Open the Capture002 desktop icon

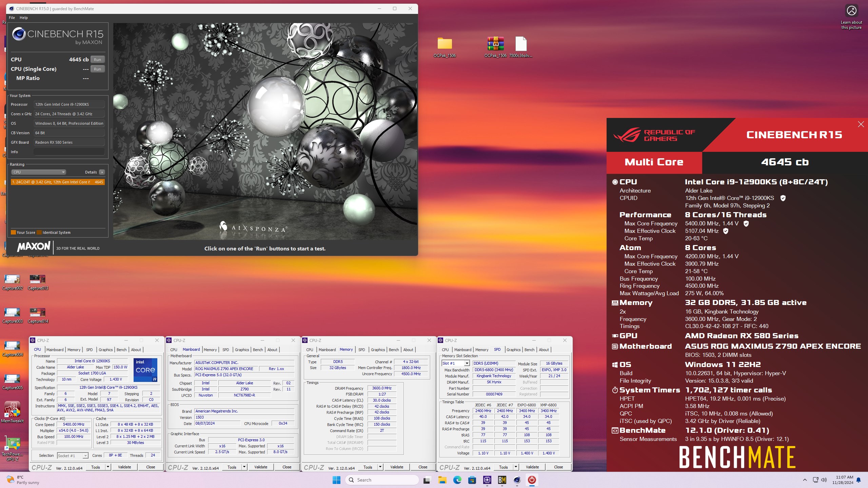13,282
